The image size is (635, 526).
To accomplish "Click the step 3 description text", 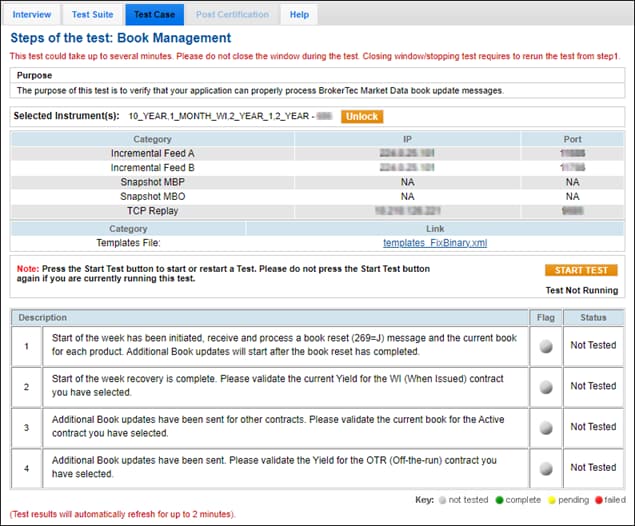I will click(270, 427).
